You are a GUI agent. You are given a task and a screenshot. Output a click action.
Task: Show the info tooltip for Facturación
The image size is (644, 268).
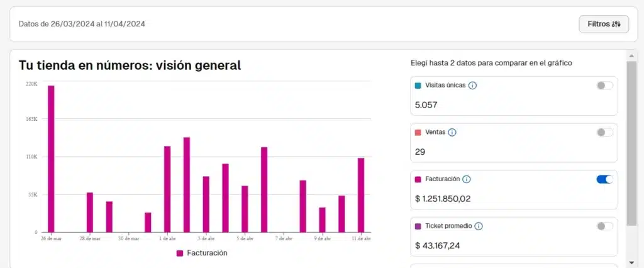click(466, 179)
